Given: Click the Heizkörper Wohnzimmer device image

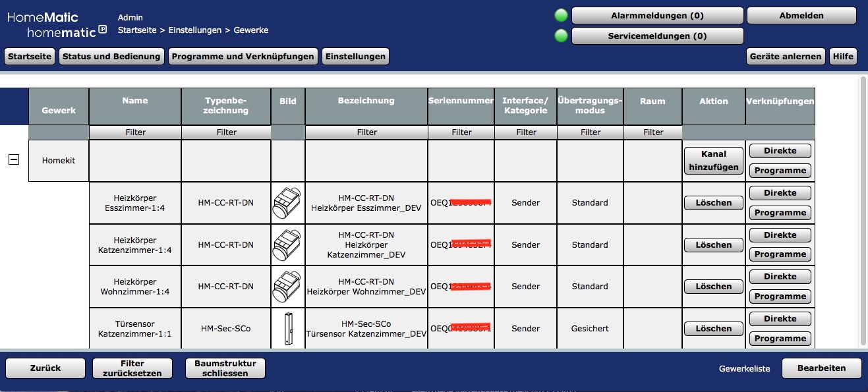Looking at the screenshot, I should pyautogui.click(x=287, y=287).
